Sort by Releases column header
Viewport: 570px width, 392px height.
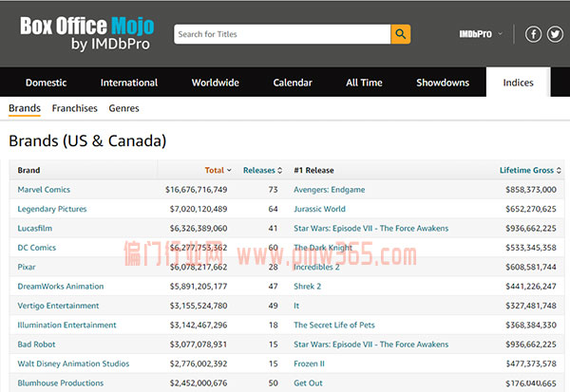click(x=262, y=170)
